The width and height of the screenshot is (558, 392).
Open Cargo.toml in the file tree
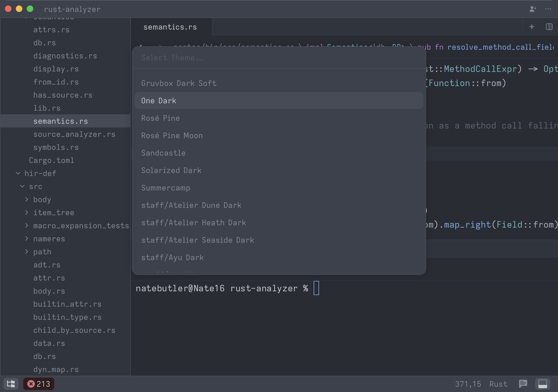tap(51, 160)
